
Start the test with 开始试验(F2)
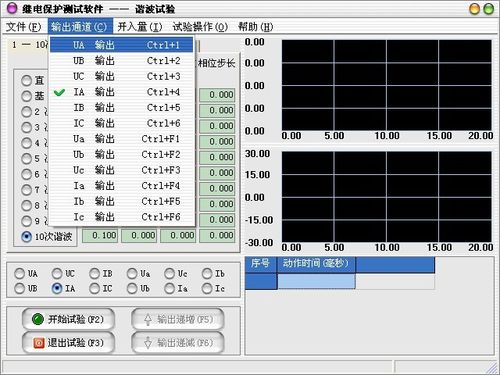click(x=68, y=319)
